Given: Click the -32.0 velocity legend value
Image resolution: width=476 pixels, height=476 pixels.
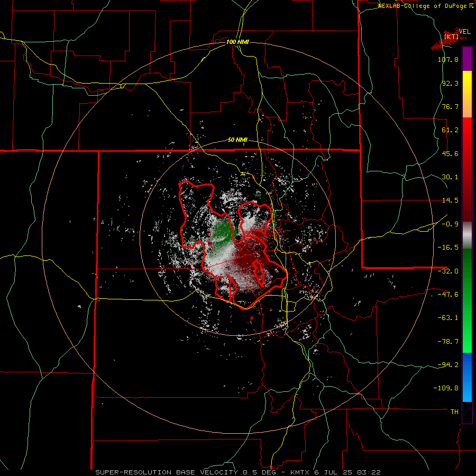Looking at the screenshot, I should tap(448, 271).
